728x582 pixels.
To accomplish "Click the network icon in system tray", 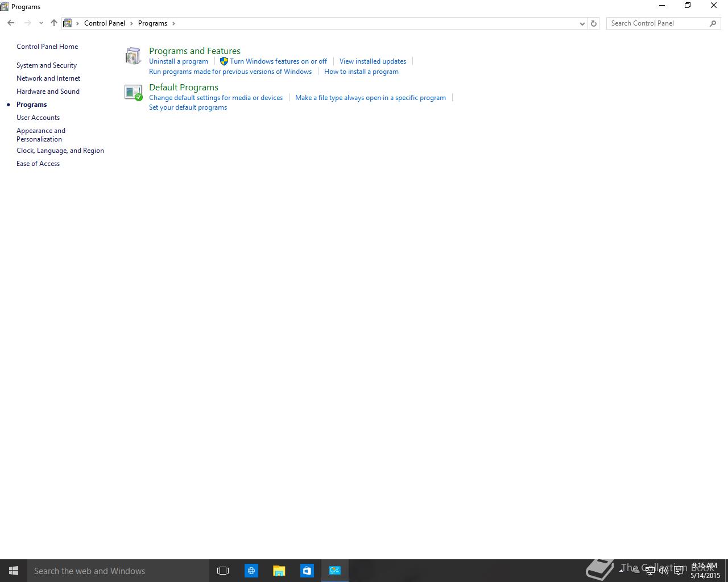I will pyautogui.click(x=650, y=571).
